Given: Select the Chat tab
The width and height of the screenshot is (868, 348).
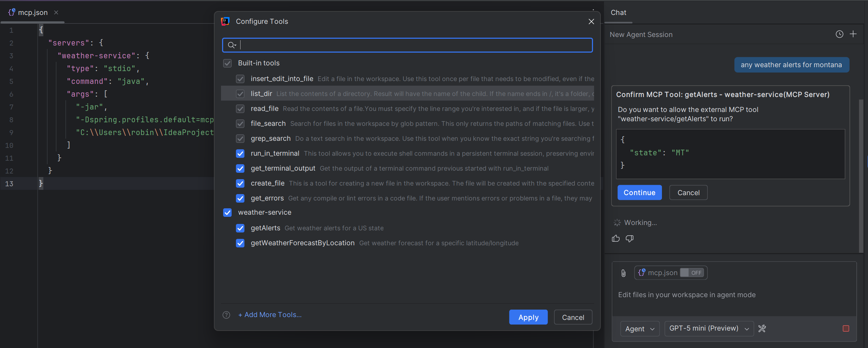Looking at the screenshot, I should click(x=618, y=12).
